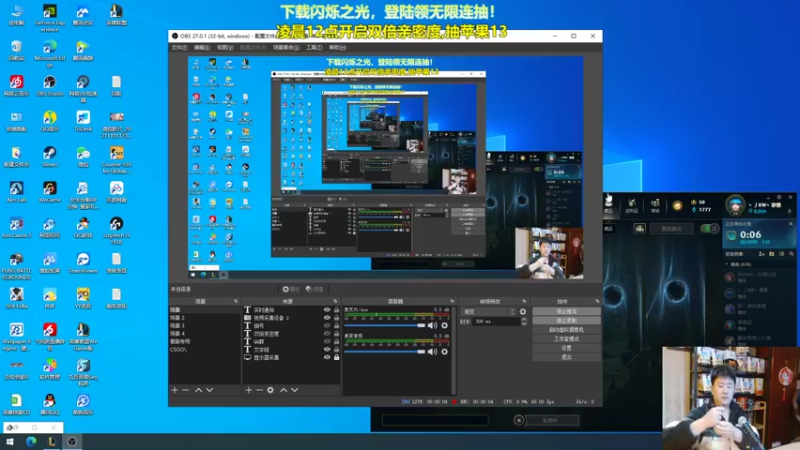Switch to League of Legends on the taskbar
The width and height of the screenshot is (800, 450).
[x=52, y=441]
